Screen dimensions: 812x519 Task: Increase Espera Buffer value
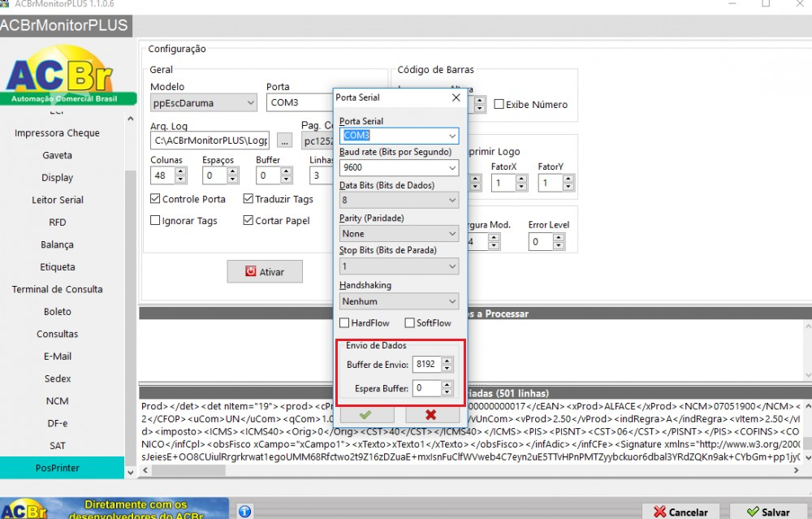coord(447,384)
